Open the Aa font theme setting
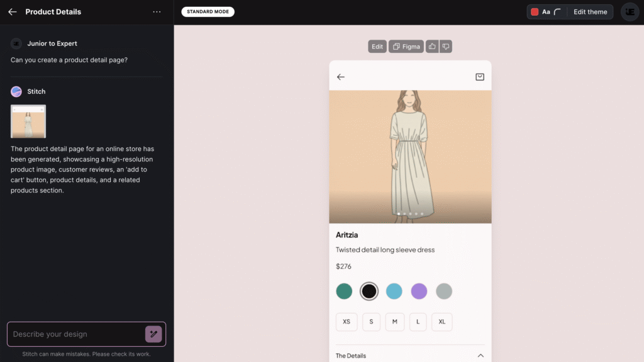The height and width of the screenshot is (362, 644). (x=546, y=12)
